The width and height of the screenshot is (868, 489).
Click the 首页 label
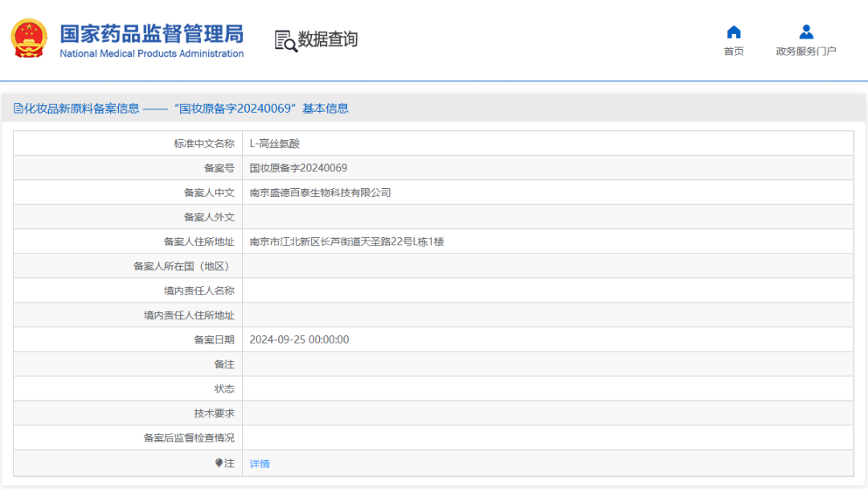coord(734,51)
